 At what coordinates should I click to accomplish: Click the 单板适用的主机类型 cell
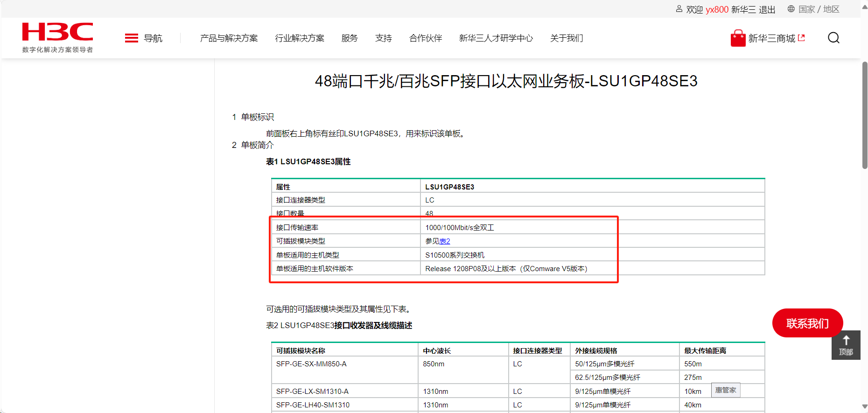point(346,255)
